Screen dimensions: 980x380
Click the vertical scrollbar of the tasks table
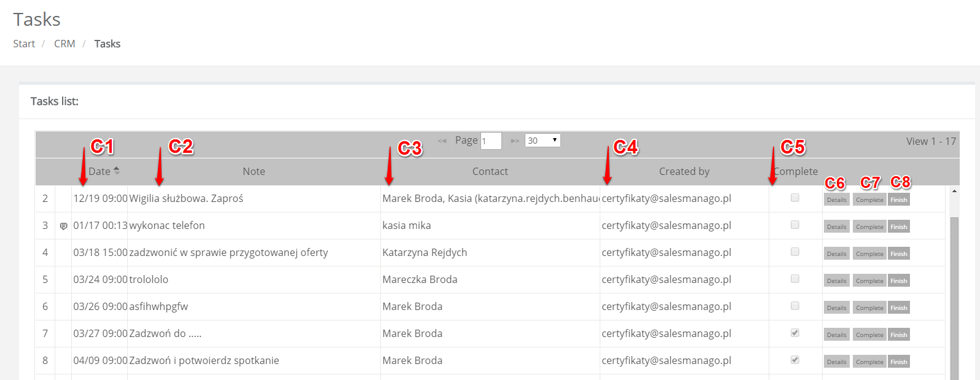(x=954, y=298)
